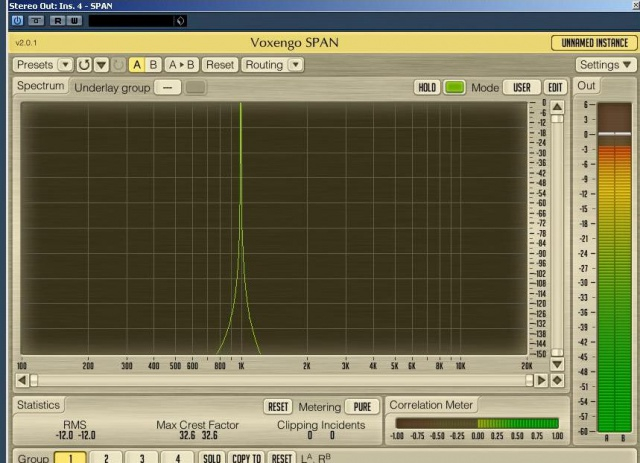640x463 pixels.
Task: Click the output level meter bars
Action: pyautogui.click(x=614, y=267)
